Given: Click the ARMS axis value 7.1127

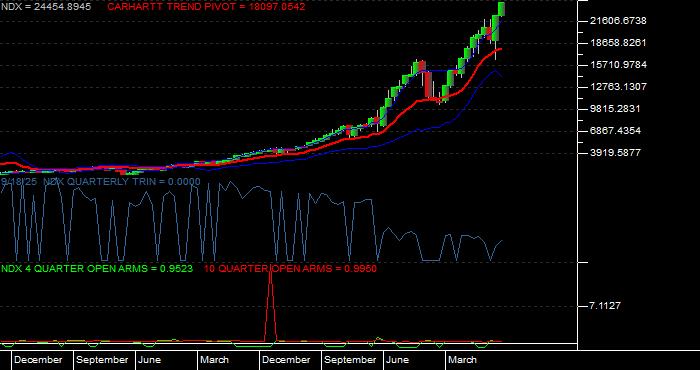Looking at the screenshot, I should click(604, 306).
